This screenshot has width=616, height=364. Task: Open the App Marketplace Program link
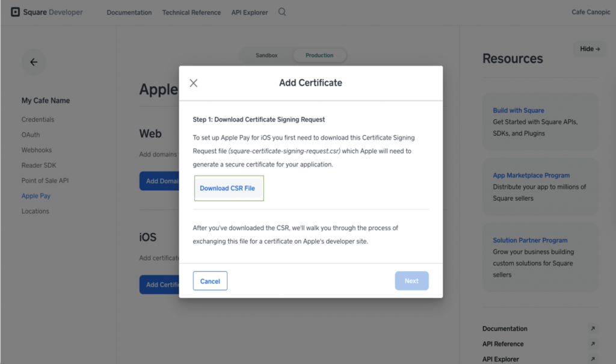point(531,175)
